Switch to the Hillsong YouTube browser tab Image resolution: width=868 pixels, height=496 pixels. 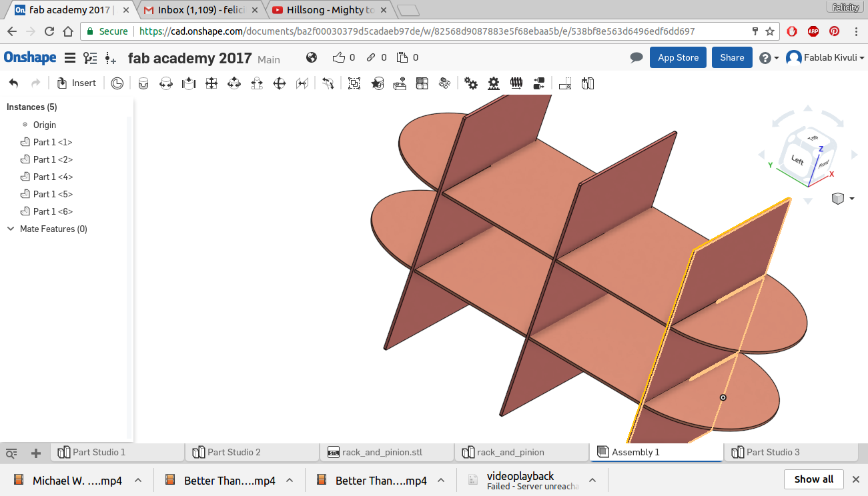pos(330,10)
